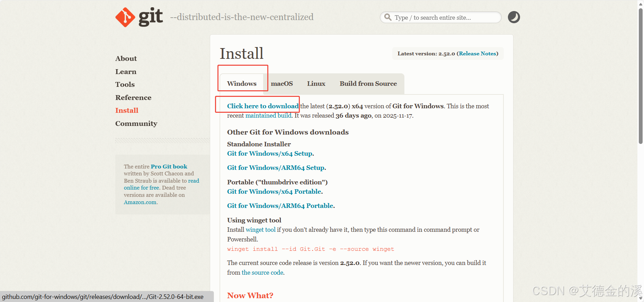Open the Community sidebar page
The width and height of the screenshot is (644, 302).
tap(136, 123)
